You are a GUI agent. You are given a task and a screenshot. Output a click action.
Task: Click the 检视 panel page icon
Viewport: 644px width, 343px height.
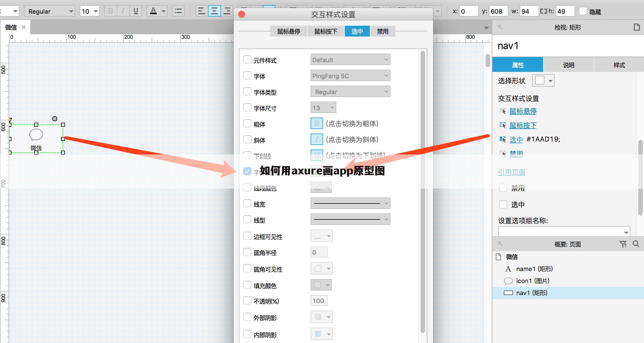pos(637,27)
